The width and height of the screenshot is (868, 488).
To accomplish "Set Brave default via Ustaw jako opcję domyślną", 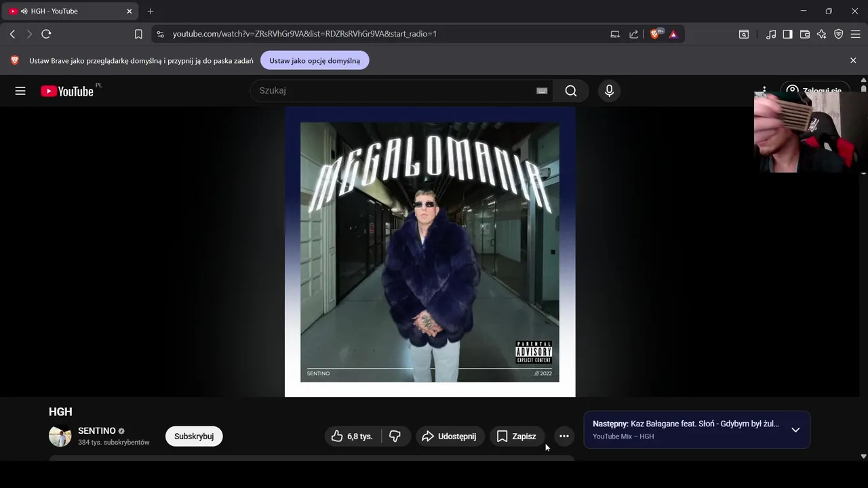I will [x=315, y=60].
